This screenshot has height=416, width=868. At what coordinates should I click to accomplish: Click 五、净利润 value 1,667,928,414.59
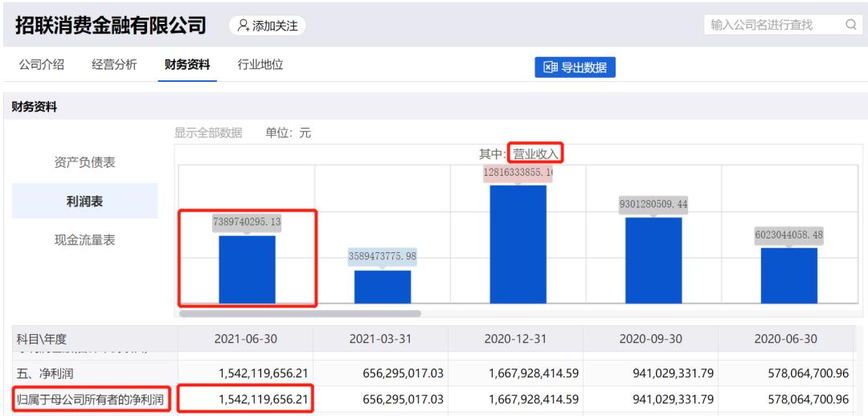point(534,373)
